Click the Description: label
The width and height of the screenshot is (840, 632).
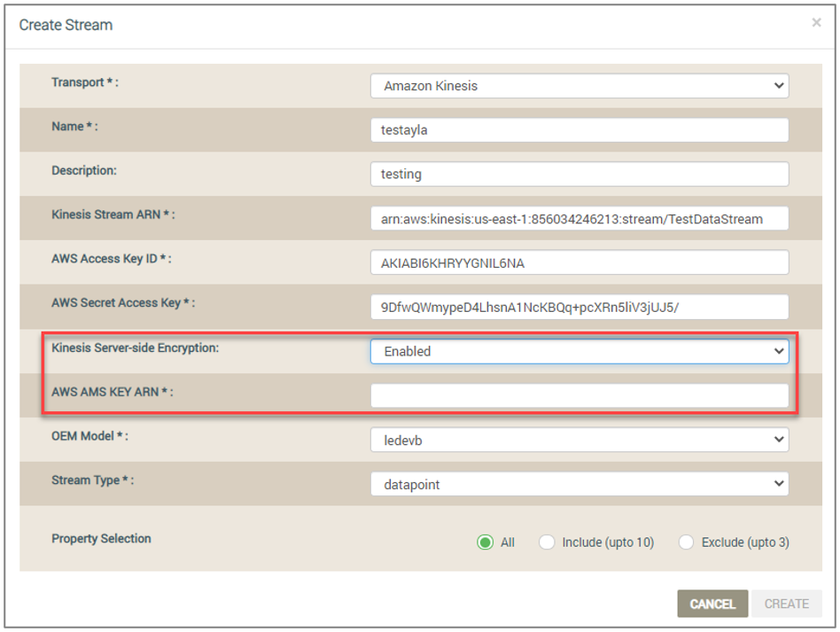pos(84,170)
